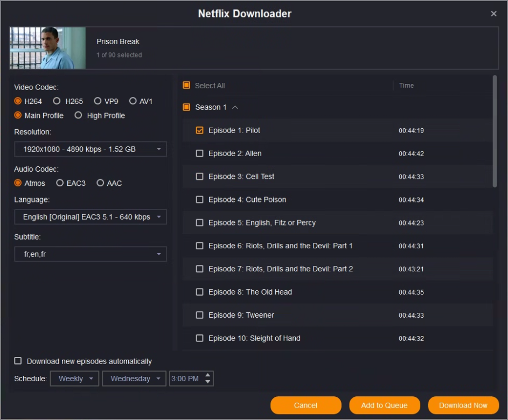
Task: Open the Wednesday day dropdown
Action: 134,379
